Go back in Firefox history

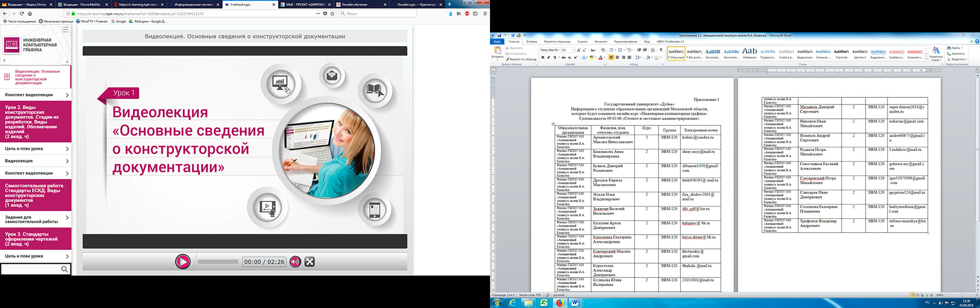5,14
